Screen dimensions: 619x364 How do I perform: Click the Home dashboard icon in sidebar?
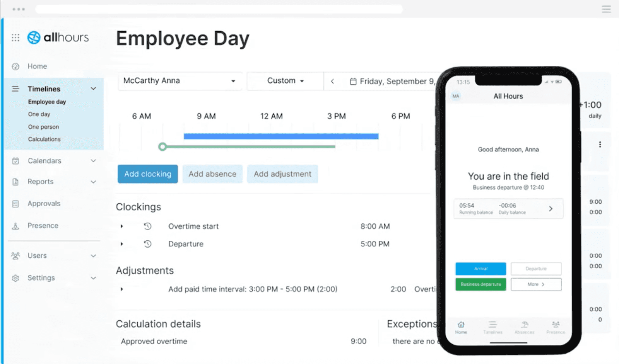(15, 66)
